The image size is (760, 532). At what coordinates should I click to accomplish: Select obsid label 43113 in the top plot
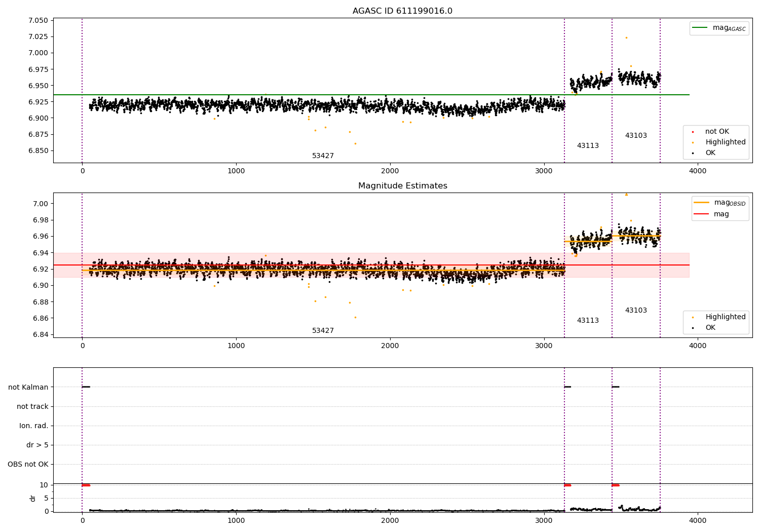tap(588, 146)
